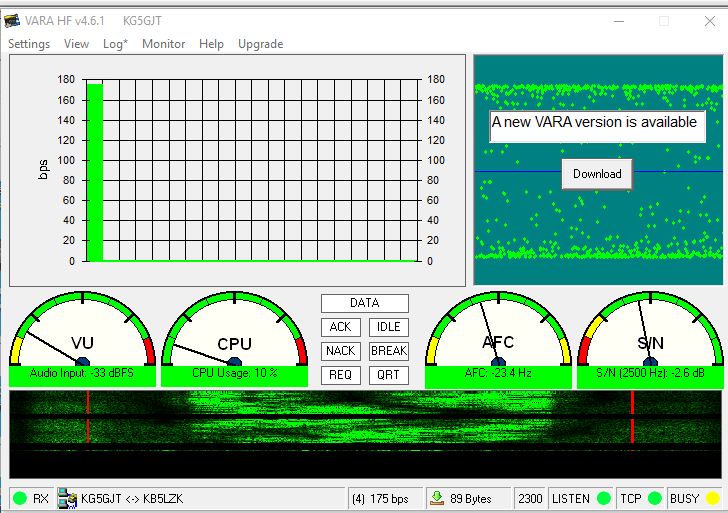
Task: Click the S/N gauge
Action: pyautogui.click(x=650, y=328)
